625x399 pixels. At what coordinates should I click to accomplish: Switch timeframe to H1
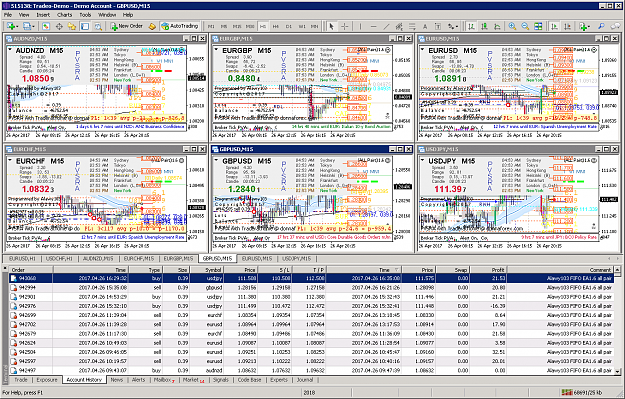[x=263, y=26]
